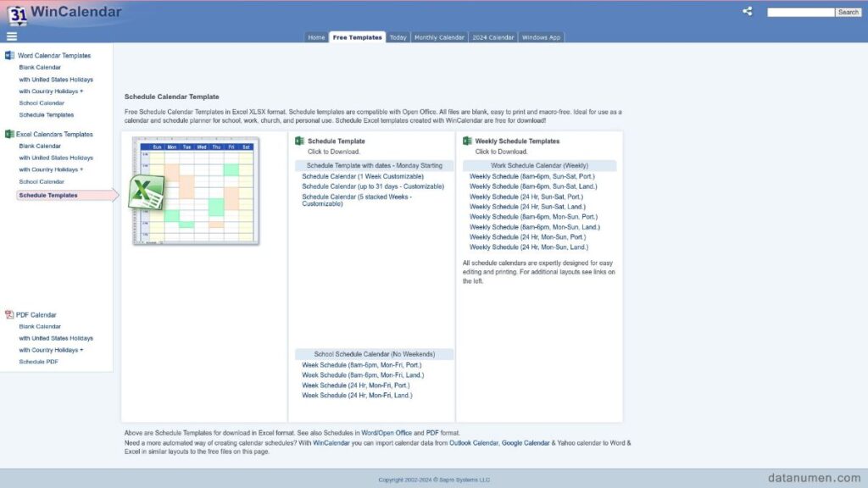The width and height of the screenshot is (868, 488).
Task: Download Weekly Schedule 24 Hr Sun-Sat Land.
Action: tap(527, 207)
